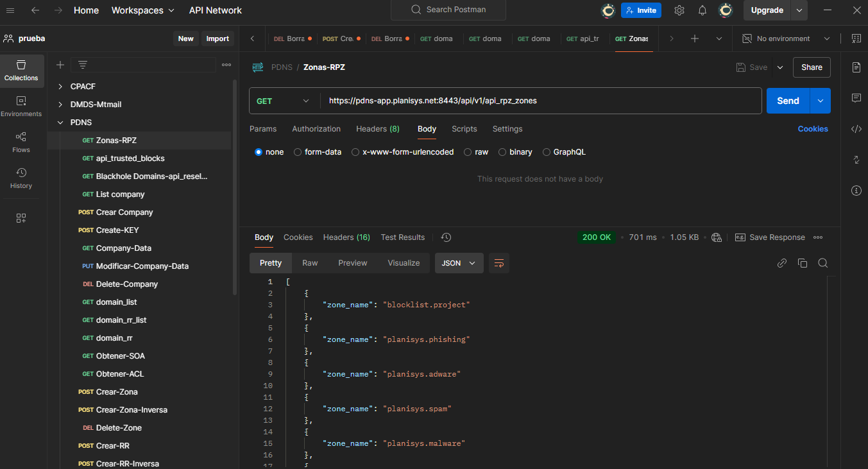This screenshot has width=868, height=469.
Task: Add a new request tab
Action: click(x=695, y=38)
